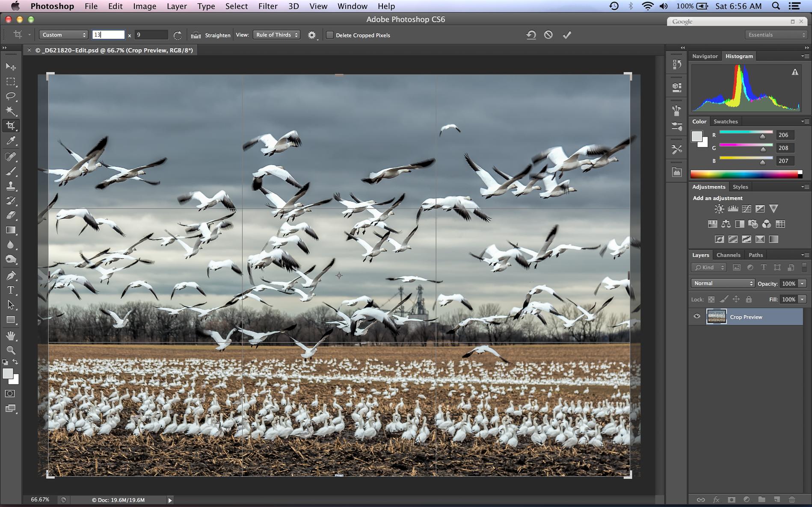Select the Eyedropper tool
Viewport: 812px width, 507px height.
pyautogui.click(x=11, y=141)
